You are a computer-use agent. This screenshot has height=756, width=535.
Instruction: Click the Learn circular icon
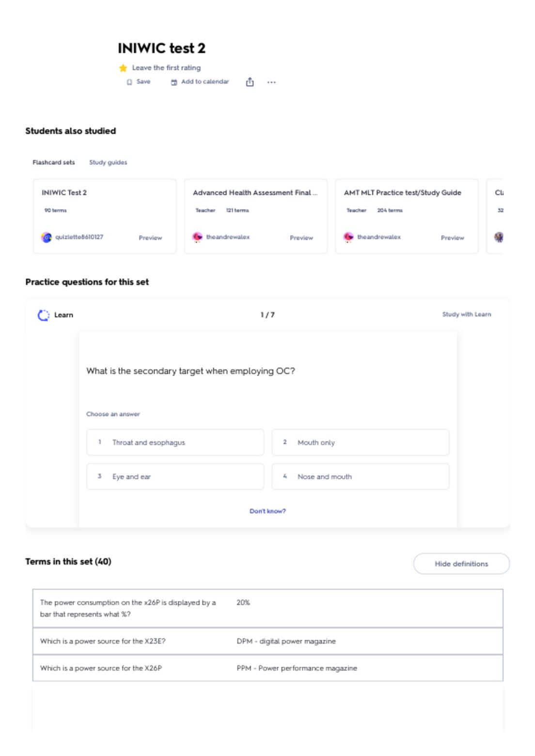(44, 315)
